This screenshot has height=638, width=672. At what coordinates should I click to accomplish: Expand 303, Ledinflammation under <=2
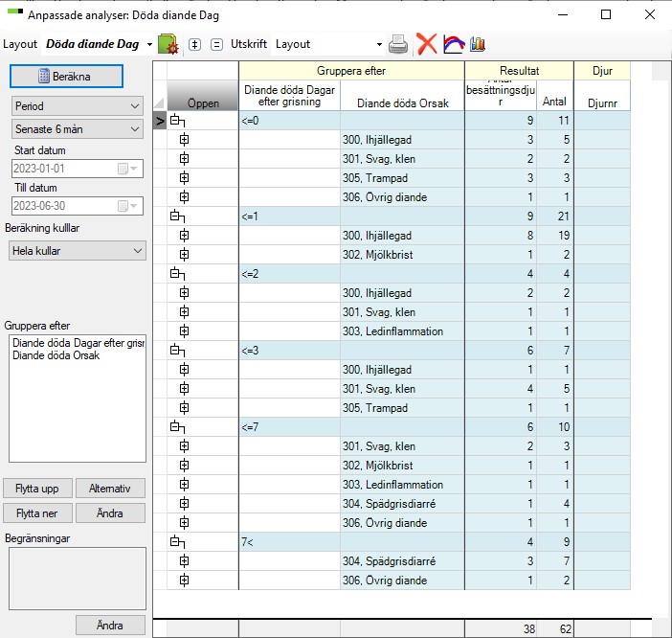coord(185,331)
